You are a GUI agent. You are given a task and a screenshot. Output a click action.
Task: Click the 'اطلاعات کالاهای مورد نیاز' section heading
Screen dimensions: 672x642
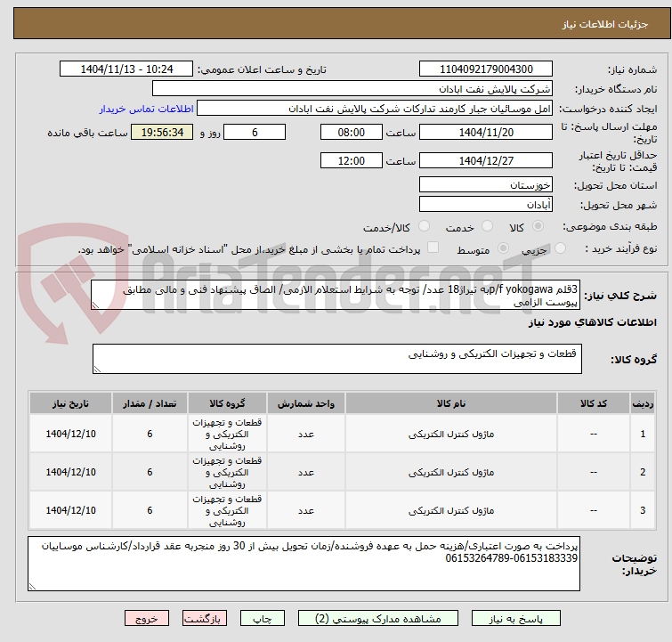click(x=592, y=322)
